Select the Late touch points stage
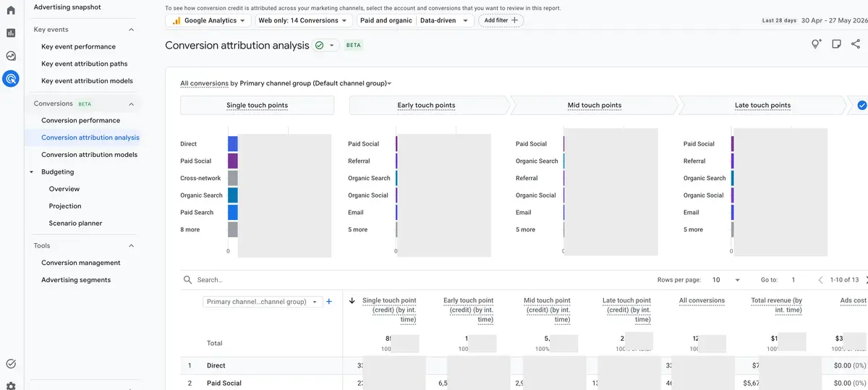This screenshot has height=390, width=868. pos(762,105)
